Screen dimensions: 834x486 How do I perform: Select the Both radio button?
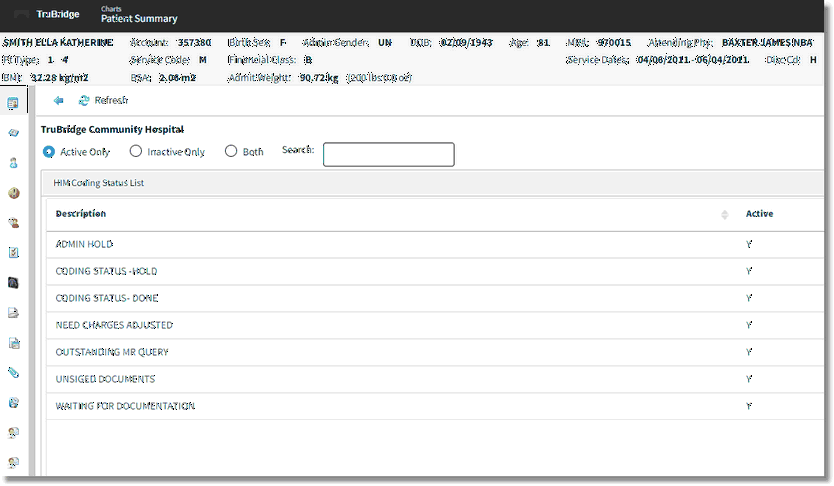tap(231, 152)
